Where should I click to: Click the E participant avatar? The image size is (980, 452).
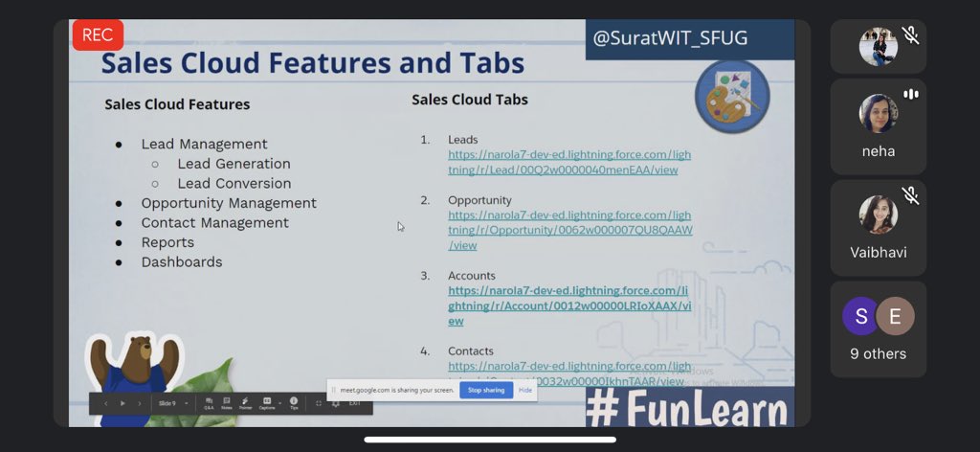pos(895,316)
